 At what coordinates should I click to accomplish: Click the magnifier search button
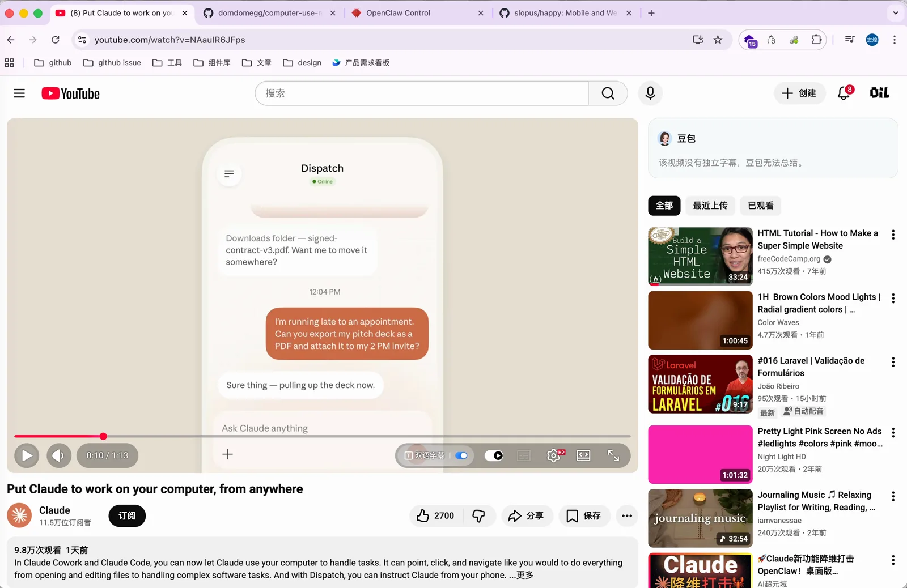(608, 93)
